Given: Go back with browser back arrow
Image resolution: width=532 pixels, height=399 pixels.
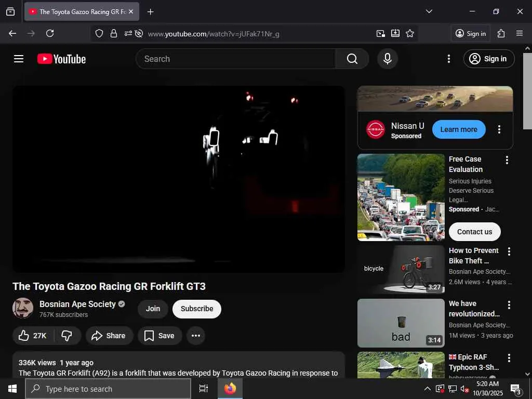Looking at the screenshot, I should coord(12,33).
